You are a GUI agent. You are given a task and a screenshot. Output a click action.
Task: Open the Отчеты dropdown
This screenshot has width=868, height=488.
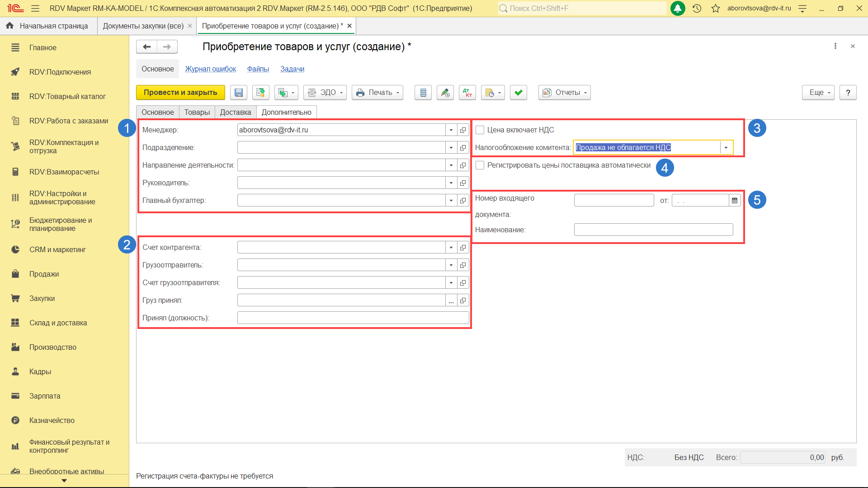click(564, 93)
